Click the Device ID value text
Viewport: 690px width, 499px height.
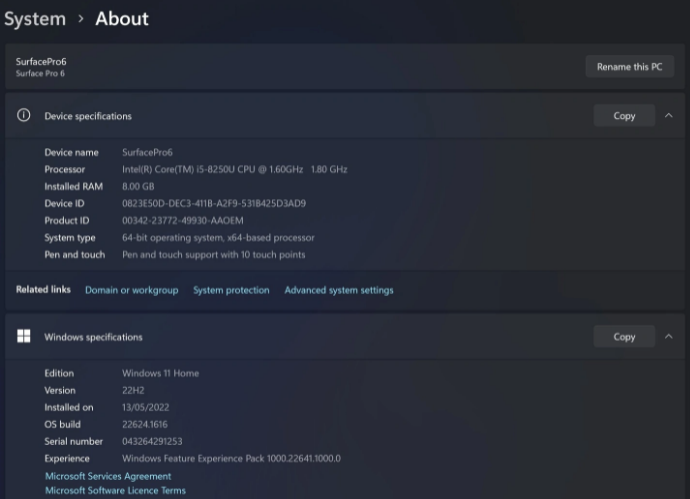pos(213,203)
